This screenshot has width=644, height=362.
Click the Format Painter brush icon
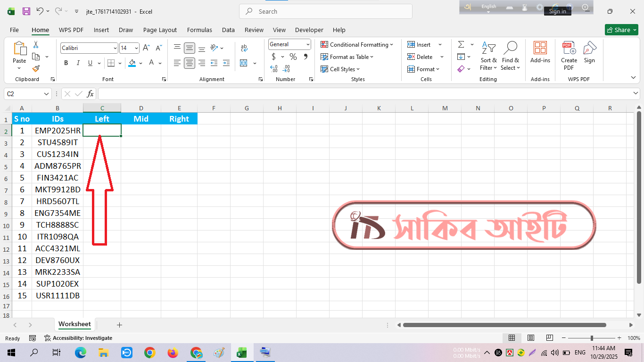(36, 69)
